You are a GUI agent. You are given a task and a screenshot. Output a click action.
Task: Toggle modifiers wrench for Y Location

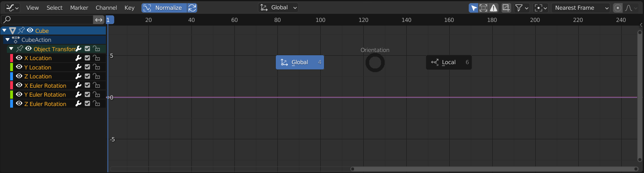coord(79,67)
